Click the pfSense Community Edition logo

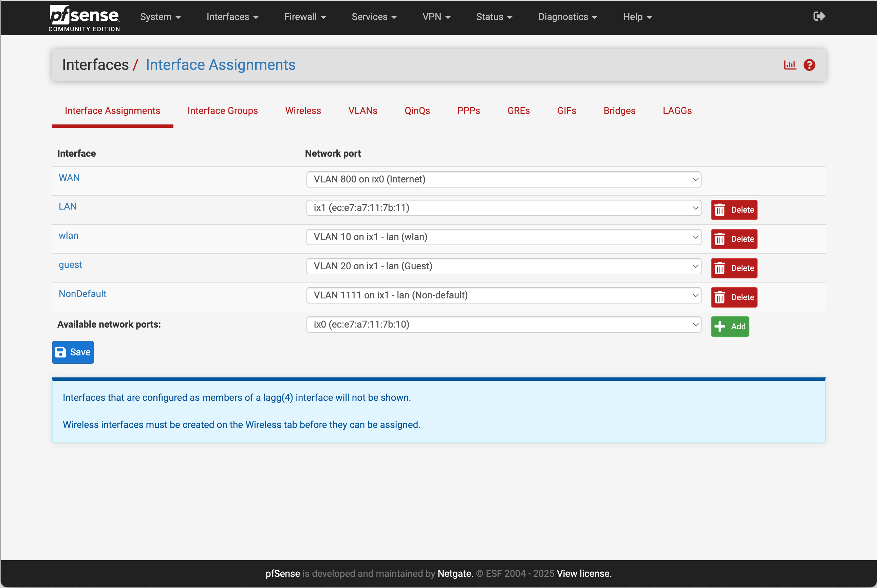(x=85, y=18)
